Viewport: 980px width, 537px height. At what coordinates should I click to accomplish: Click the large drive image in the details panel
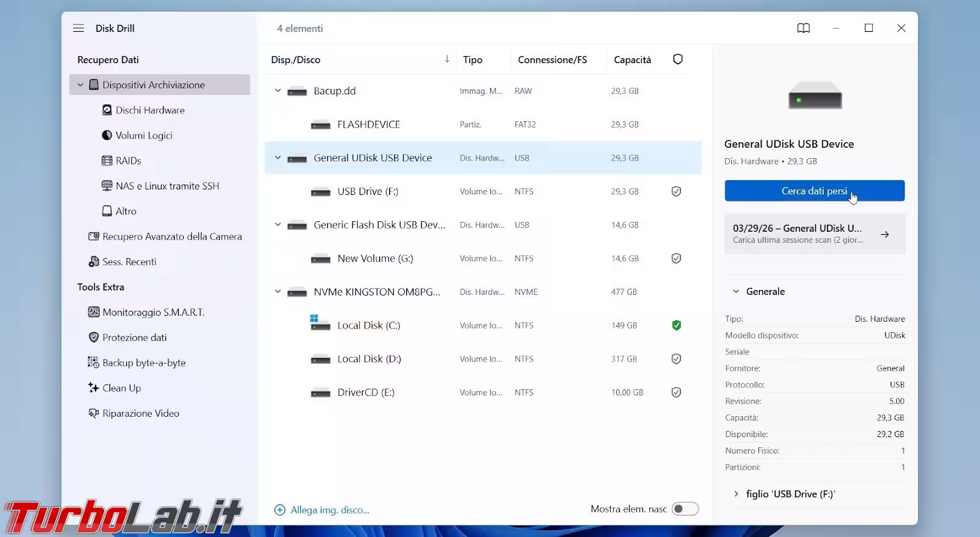click(x=815, y=96)
